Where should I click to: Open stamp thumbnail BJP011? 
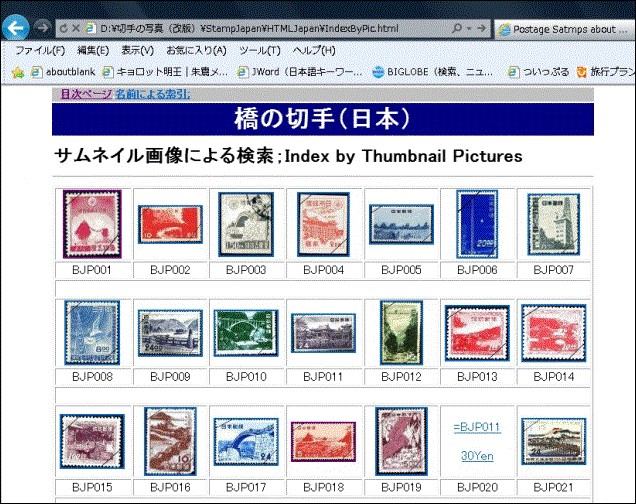pyautogui.click(x=323, y=333)
